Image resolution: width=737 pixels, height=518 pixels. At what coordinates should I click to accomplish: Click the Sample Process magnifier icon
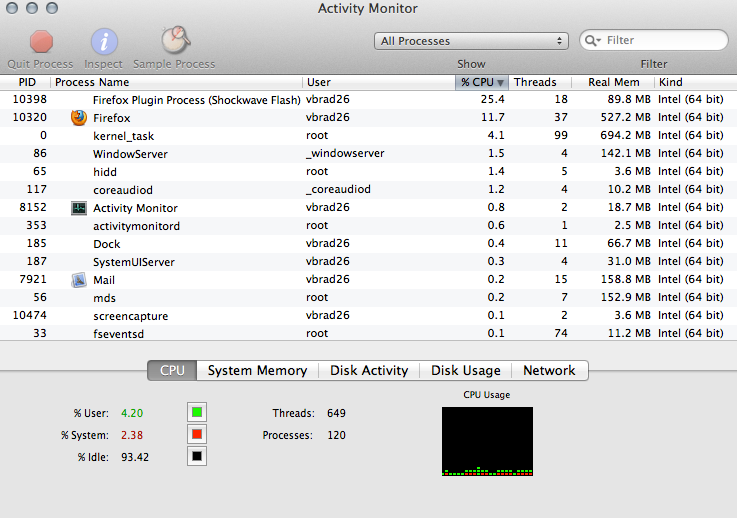(x=175, y=39)
